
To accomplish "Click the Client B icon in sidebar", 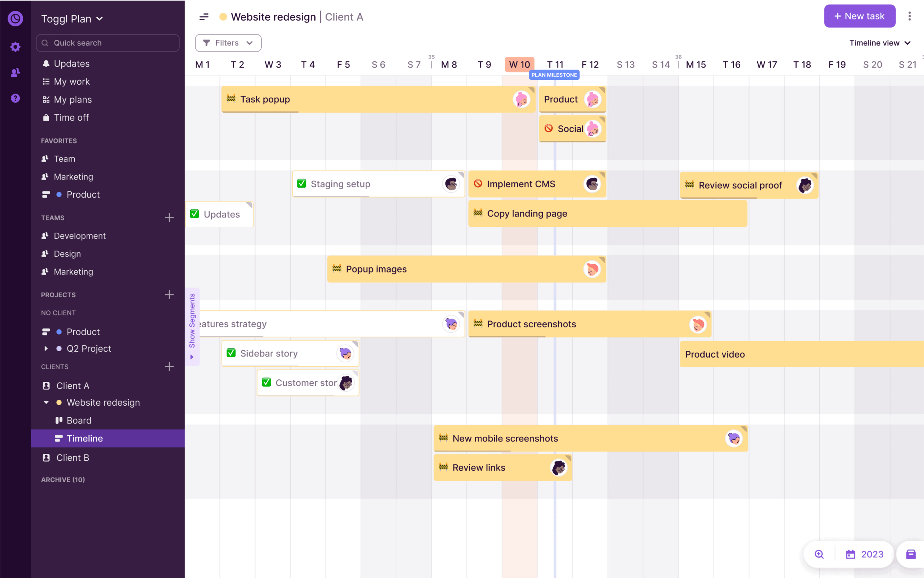I will tap(46, 458).
